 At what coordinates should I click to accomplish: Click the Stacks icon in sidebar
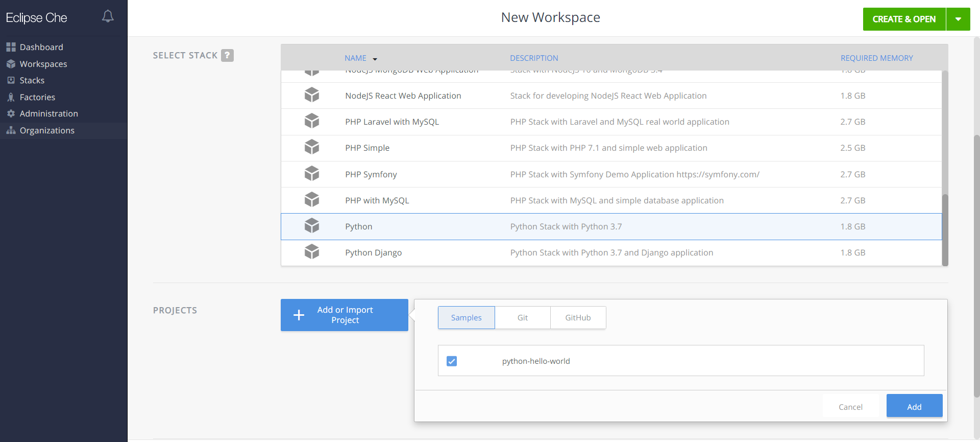[11, 80]
